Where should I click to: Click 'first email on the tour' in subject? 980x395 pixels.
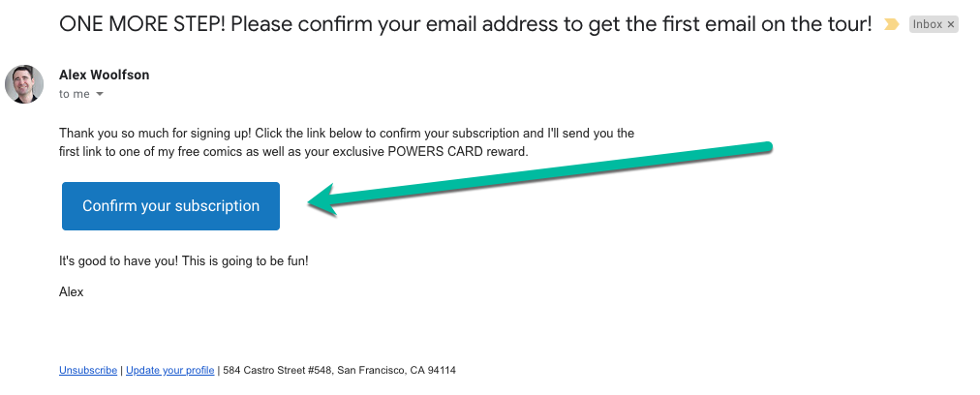[x=727, y=25]
